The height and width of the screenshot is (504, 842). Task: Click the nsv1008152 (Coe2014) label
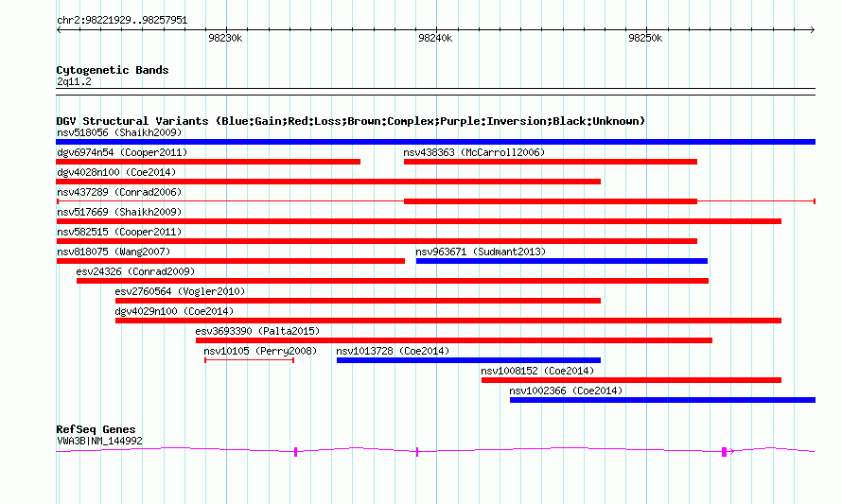(537, 371)
